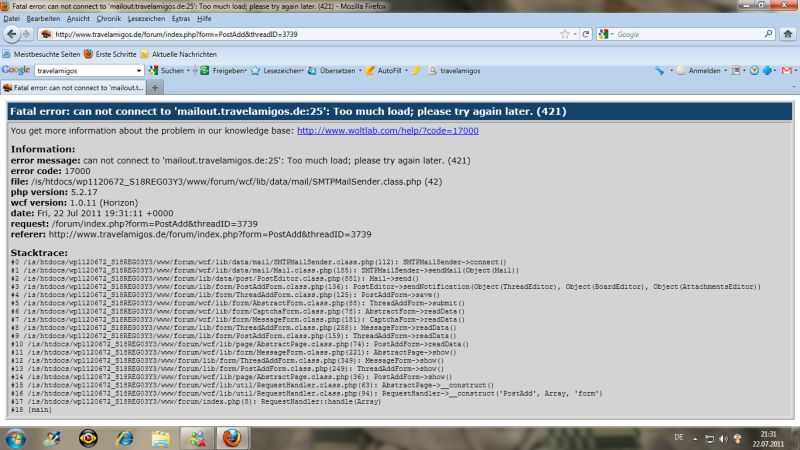Click the Fatal error heading text

coord(288,111)
